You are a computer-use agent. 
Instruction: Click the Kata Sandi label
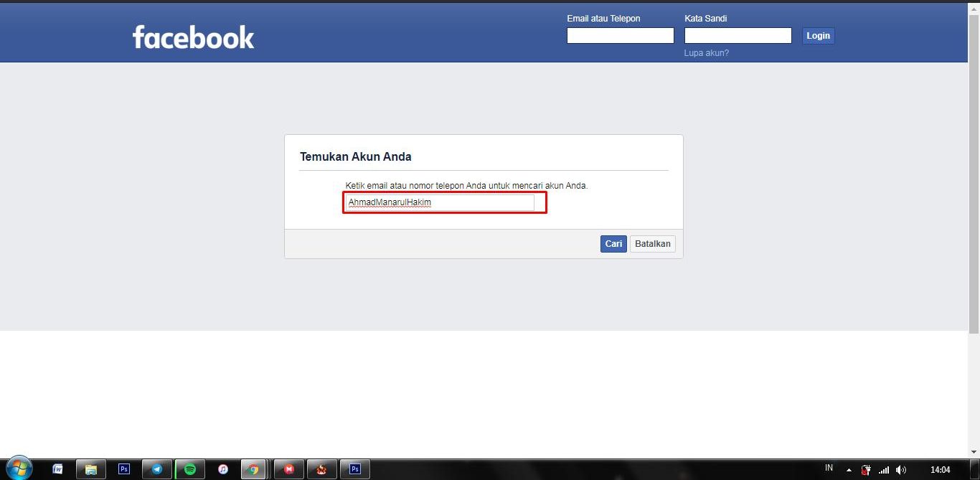(x=706, y=19)
